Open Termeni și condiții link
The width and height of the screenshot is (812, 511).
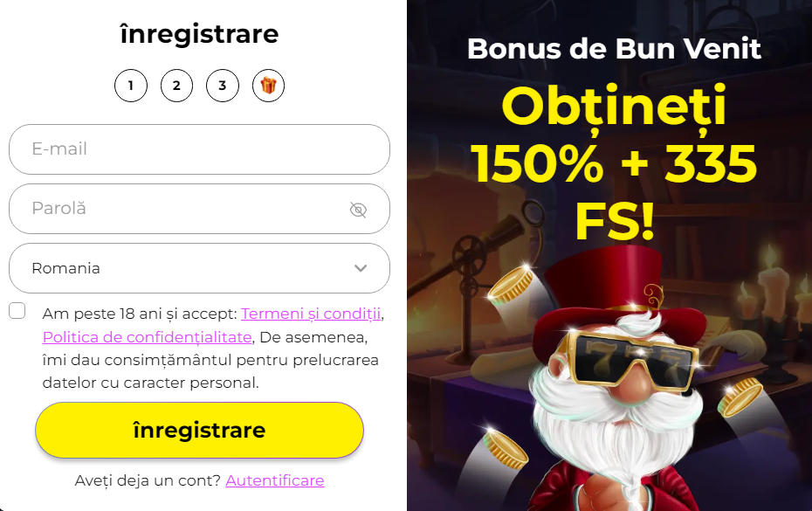coord(311,314)
